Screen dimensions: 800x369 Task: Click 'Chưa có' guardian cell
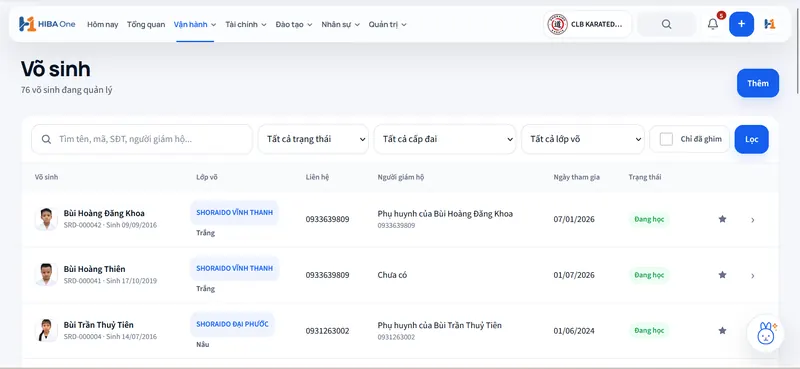[392, 275]
